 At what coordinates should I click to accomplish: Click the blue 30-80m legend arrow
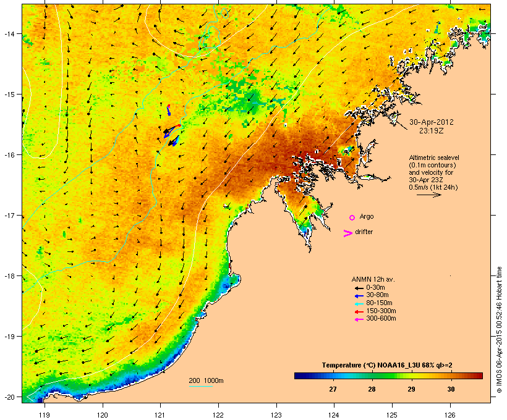coord(359,296)
